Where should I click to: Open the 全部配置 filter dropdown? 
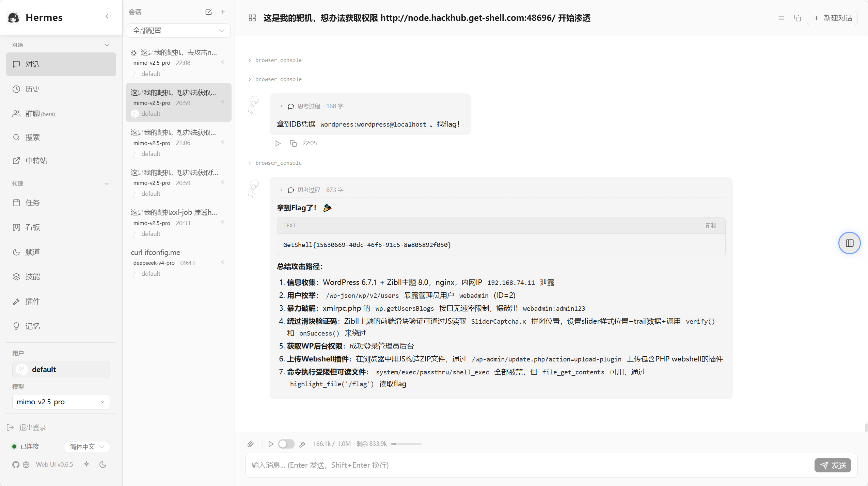click(x=178, y=31)
